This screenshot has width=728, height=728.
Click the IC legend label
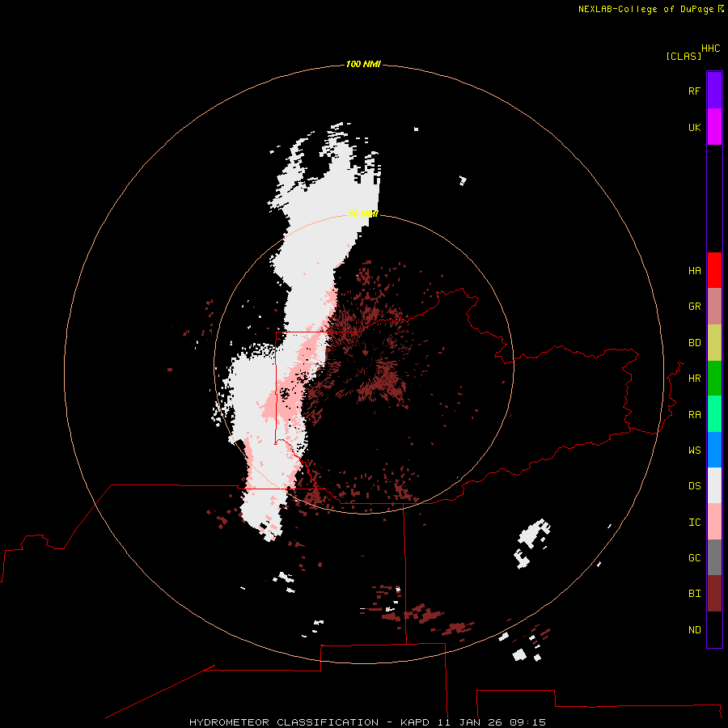pyautogui.click(x=694, y=523)
